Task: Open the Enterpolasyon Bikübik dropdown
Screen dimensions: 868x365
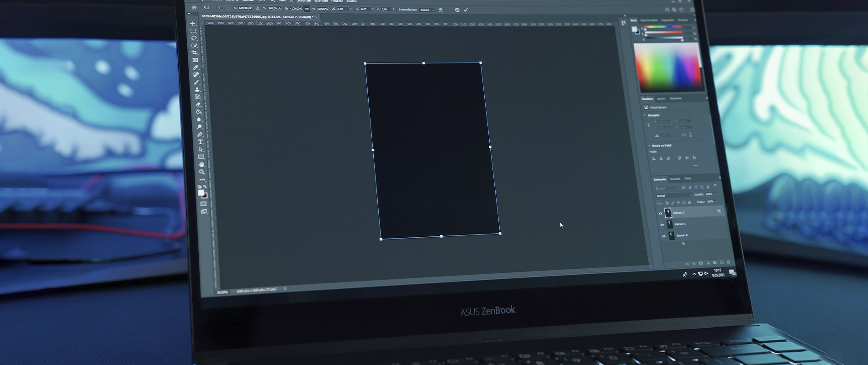Action: (x=427, y=10)
